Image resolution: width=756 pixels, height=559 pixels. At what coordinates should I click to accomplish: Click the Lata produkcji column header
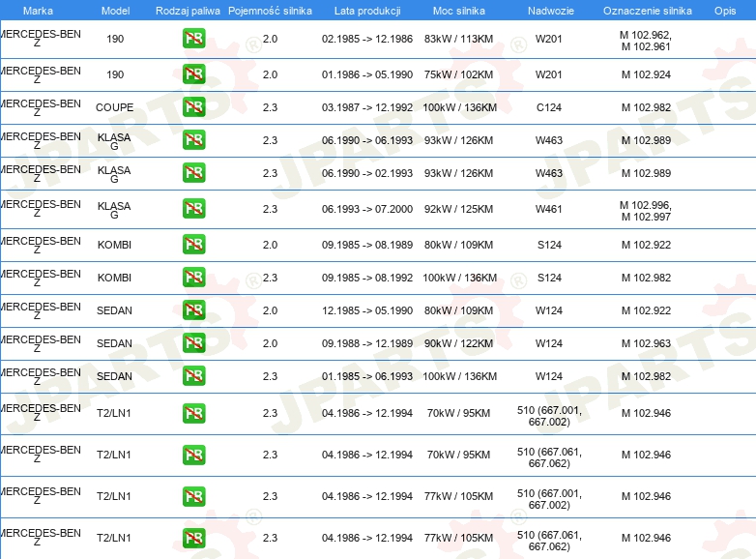[x=367, y=11]
